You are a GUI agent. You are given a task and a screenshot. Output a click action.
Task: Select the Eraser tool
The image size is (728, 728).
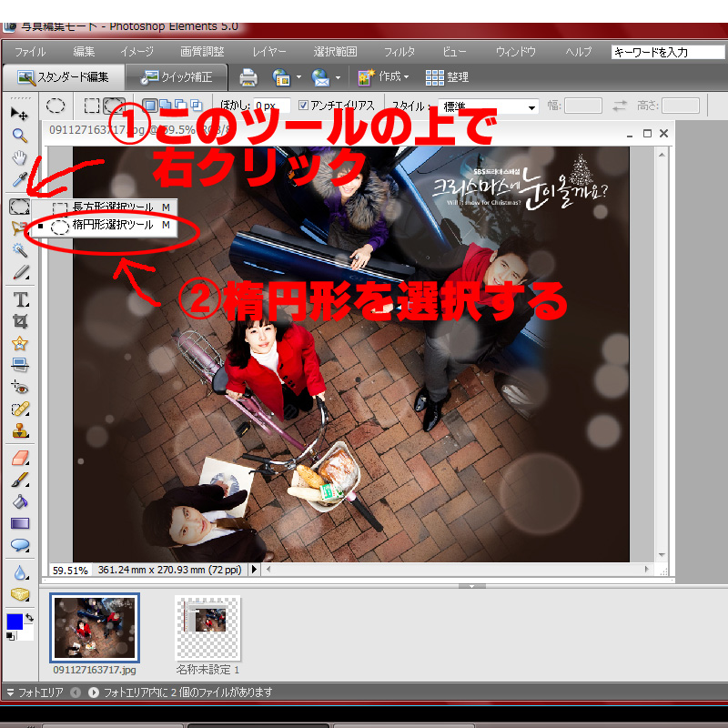20,459
